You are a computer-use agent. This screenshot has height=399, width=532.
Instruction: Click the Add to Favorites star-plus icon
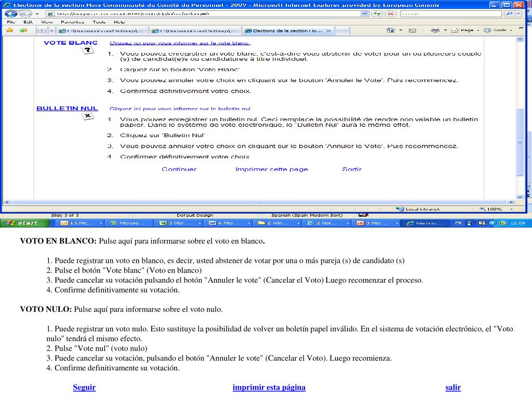pyautogui.click(x=24, y=30)
